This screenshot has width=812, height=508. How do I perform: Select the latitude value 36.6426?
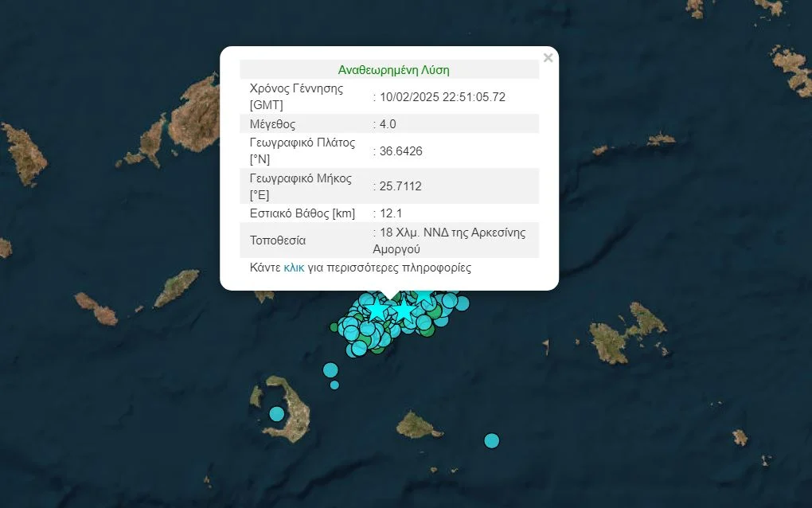tap(402, 151)
